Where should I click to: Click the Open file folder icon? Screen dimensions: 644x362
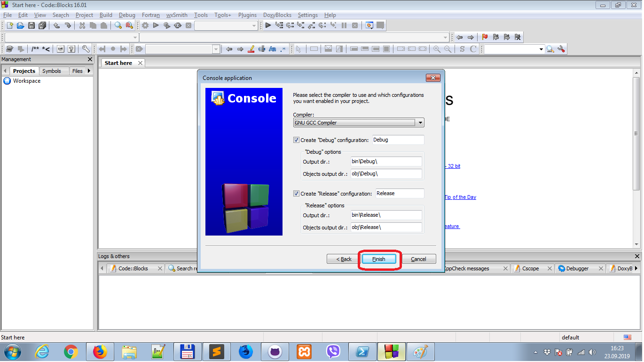tap(20, 25)
